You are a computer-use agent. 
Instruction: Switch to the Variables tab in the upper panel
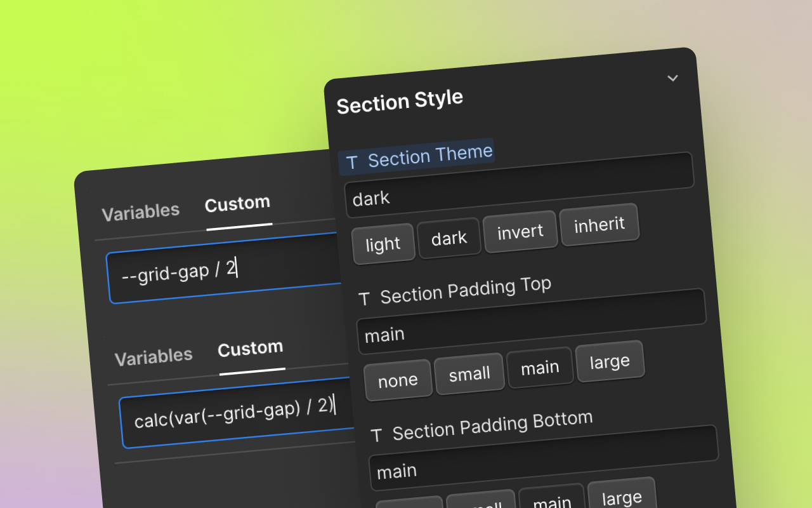coord(141,211)
